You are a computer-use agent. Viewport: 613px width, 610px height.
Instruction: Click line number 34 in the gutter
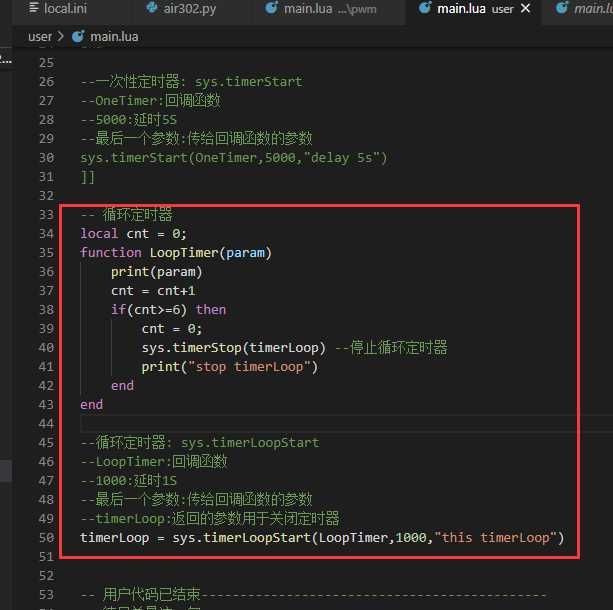coord(47,233)
